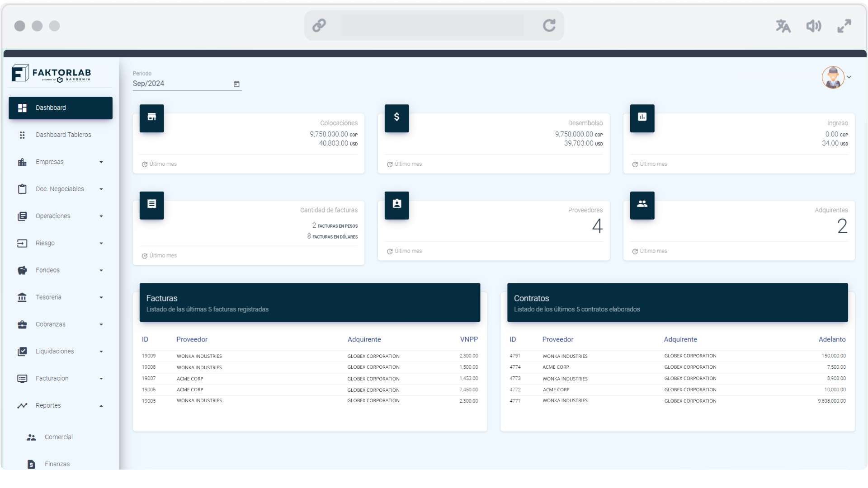Expand the Fondeos menu arrow
Screen dimensions: 868x488
[101, 271]
